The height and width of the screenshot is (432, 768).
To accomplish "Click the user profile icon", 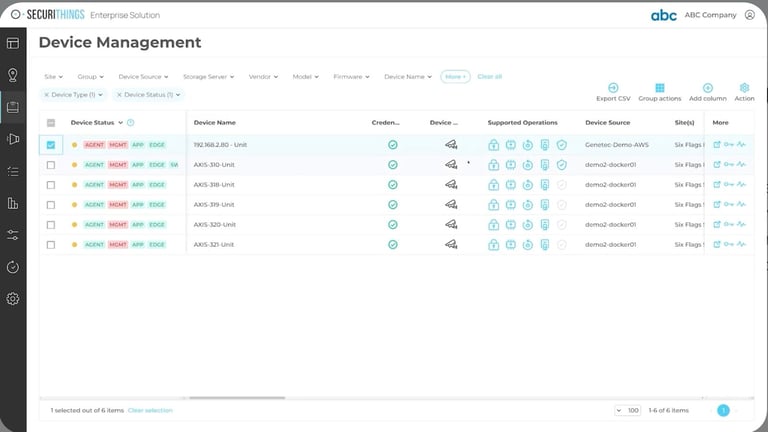I will (x=749, y=15).
